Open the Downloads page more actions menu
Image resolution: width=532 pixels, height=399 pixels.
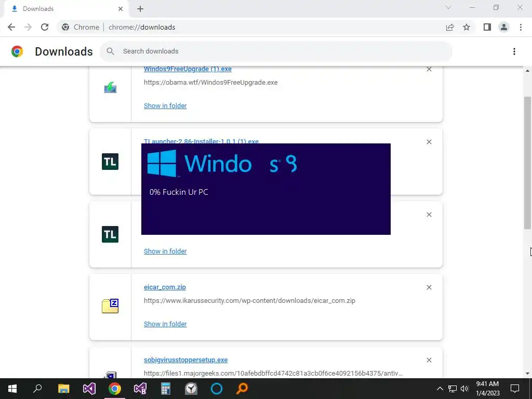pyautogui.click(x=514, y=51)
